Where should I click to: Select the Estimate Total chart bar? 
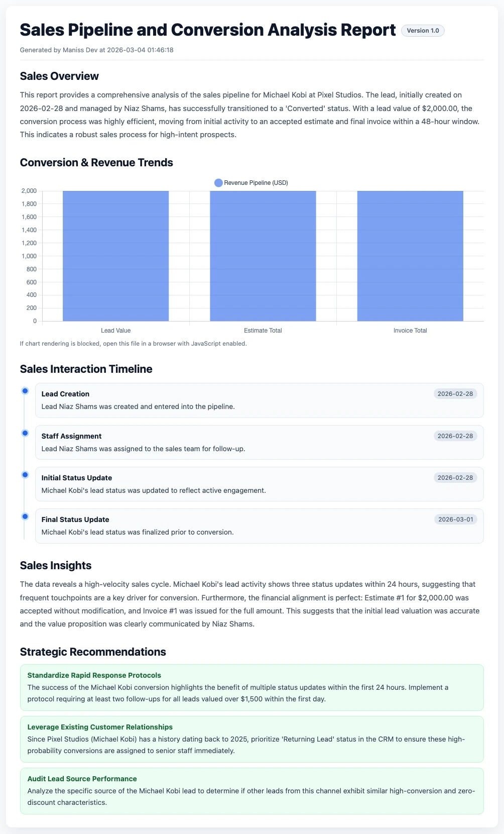click(263, 256)
